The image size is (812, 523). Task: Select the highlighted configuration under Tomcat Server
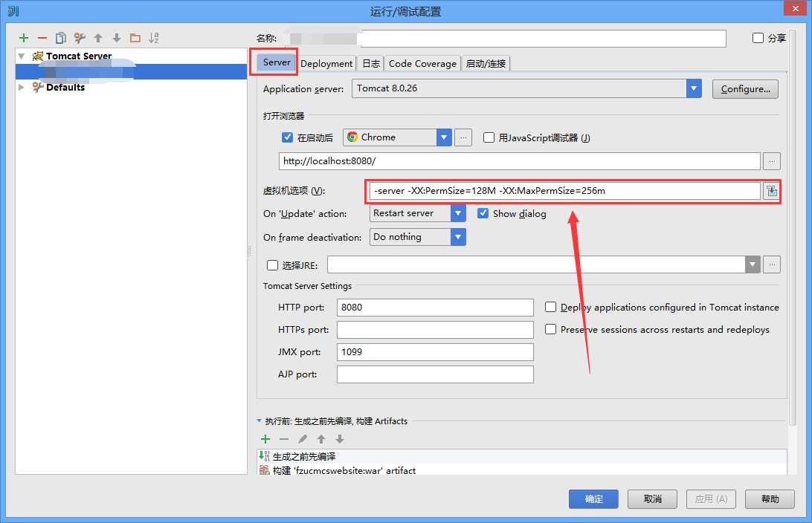(x=132, y=71)
